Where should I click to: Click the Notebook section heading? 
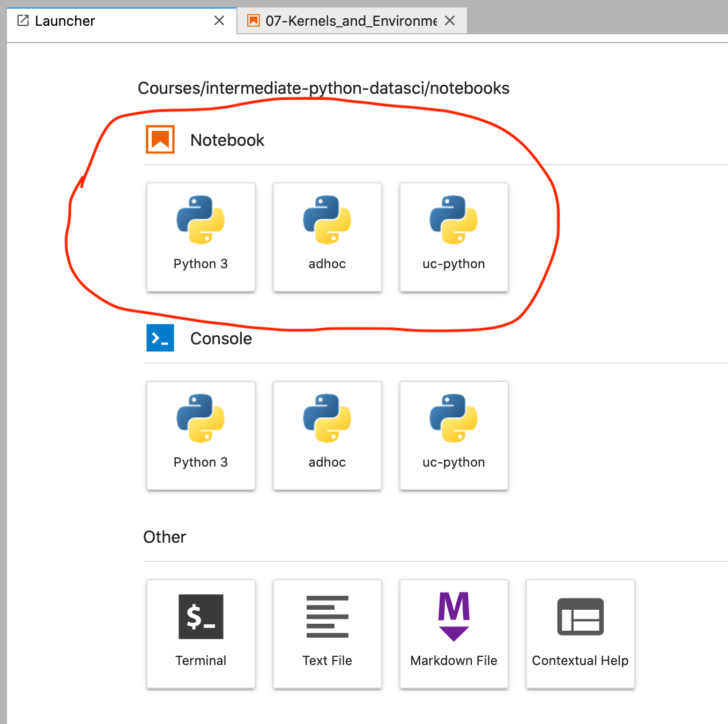(227, 140)
